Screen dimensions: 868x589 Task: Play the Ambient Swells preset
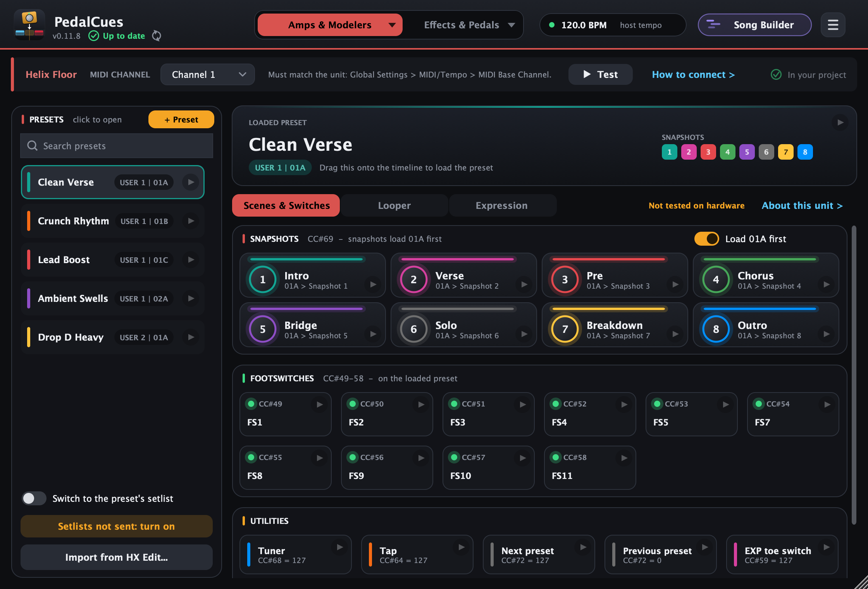coord(191,298)
